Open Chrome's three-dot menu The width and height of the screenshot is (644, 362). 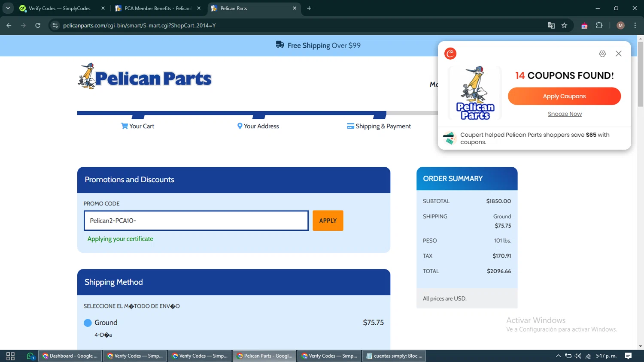[x=635, y=25]
